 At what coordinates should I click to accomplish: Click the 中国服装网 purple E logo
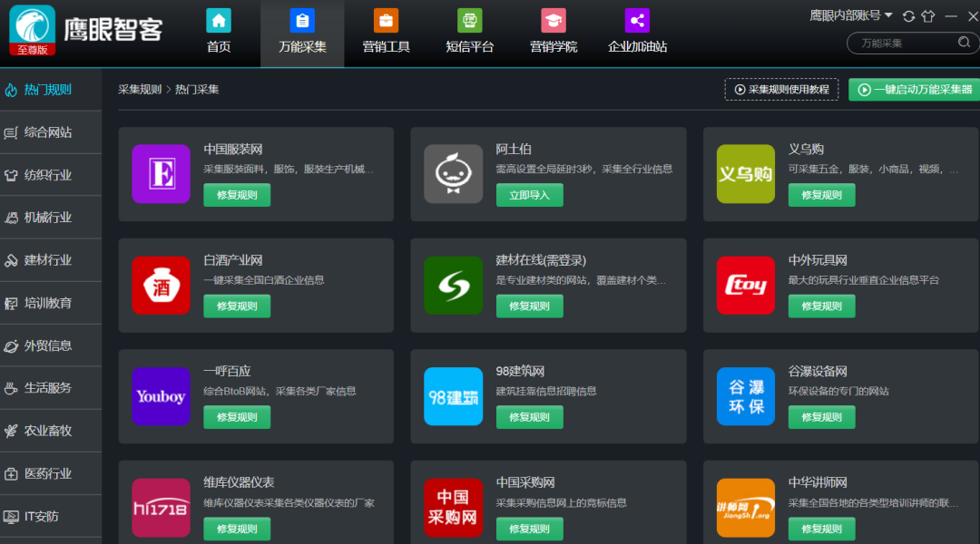162,174
